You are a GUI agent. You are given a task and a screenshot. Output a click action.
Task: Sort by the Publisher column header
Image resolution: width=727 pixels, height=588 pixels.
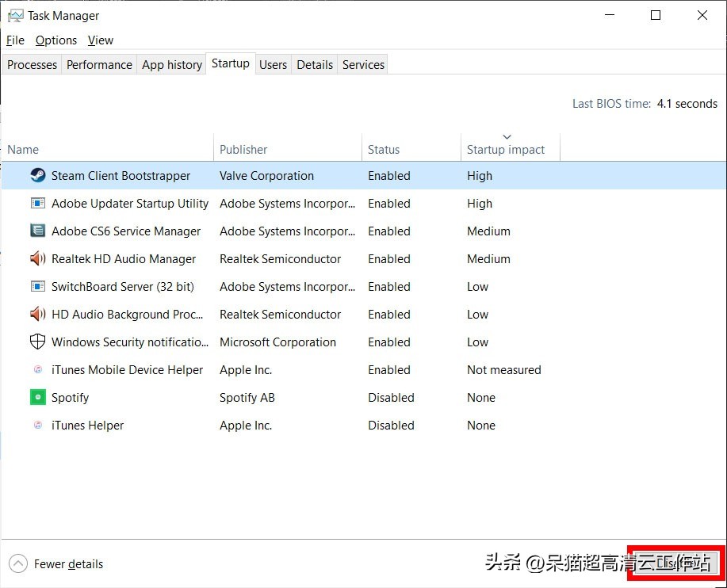[x=243, y=149]
